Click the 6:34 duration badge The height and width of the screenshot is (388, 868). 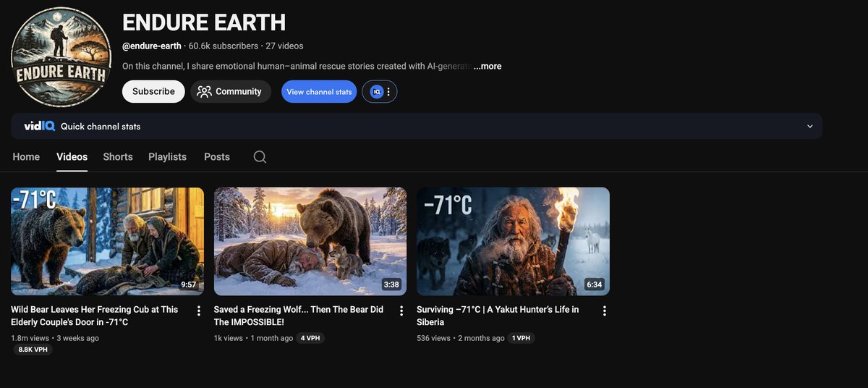pos(595,284)
